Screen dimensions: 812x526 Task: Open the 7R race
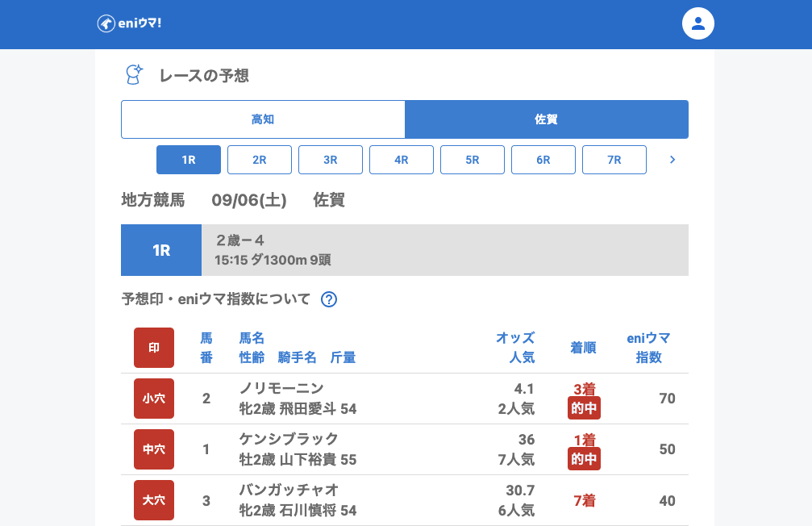click(x=614, y=160)
